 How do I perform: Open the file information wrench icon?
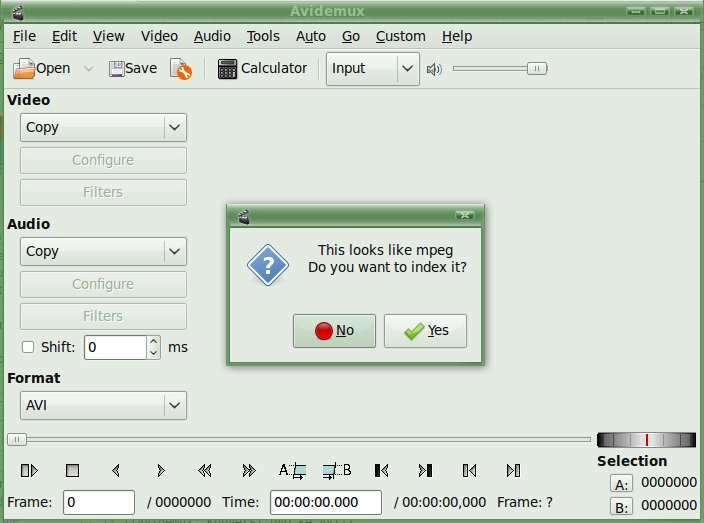tap(180, 69)
